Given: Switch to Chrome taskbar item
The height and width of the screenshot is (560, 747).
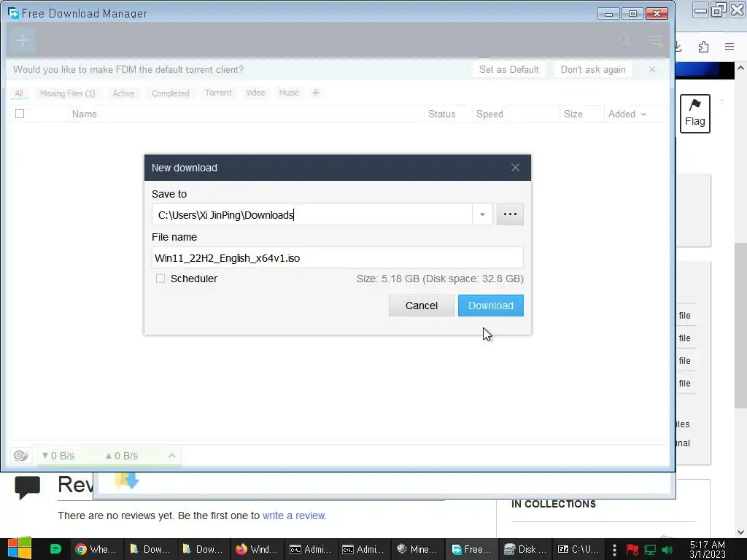Looking at the screenshot, I should [x=97, y=549].
